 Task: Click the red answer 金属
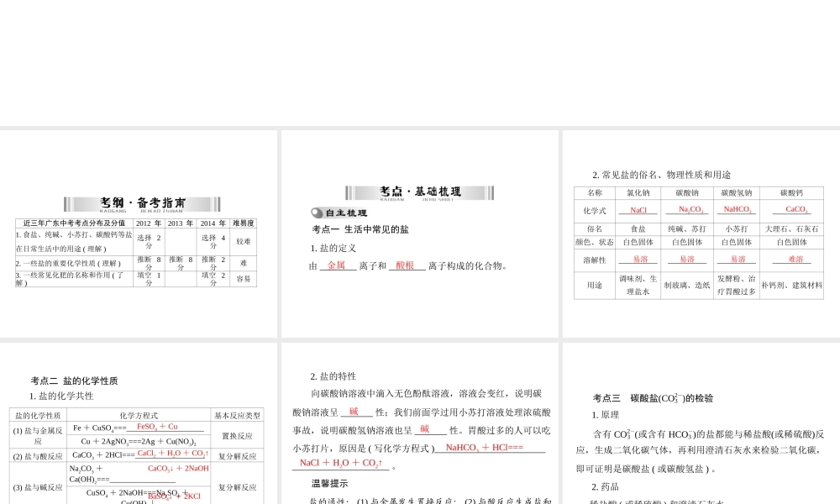point(337,265)
